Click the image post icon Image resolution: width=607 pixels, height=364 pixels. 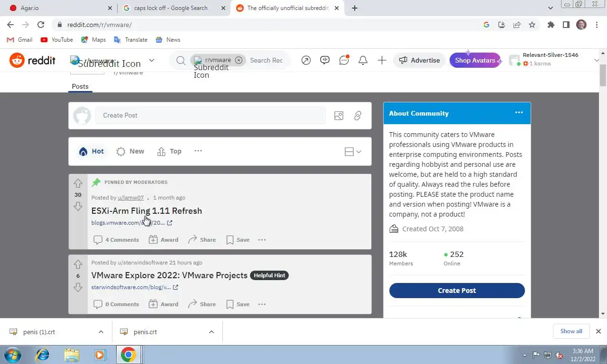tap(339, 115)
